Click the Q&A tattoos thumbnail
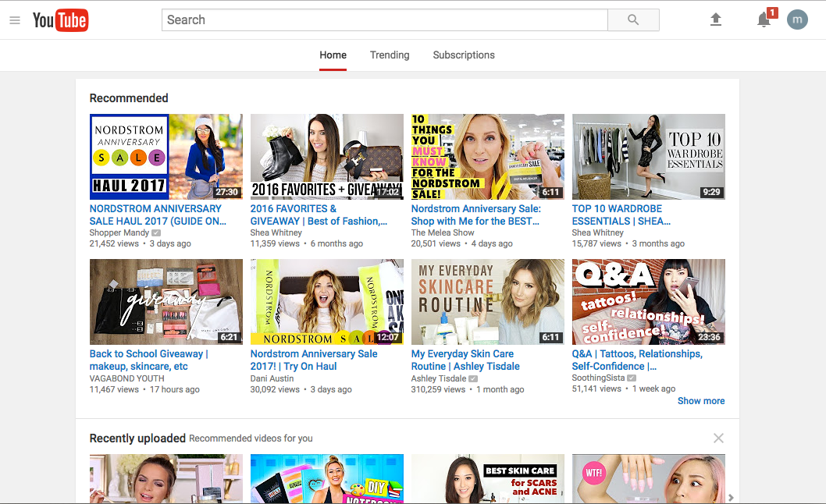 point(649,302)
